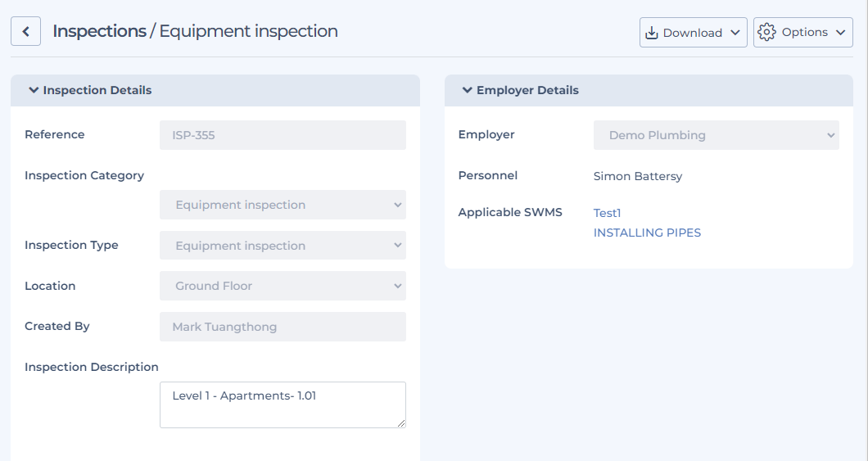Click the Options gear icon
This screenshot has width=868, height=461.
pos(766,32)
